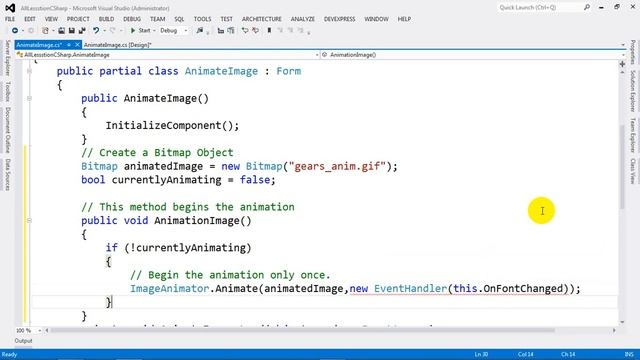
Task: Click the Navigate Forward toolbar icon
Action: coord(31,31)
